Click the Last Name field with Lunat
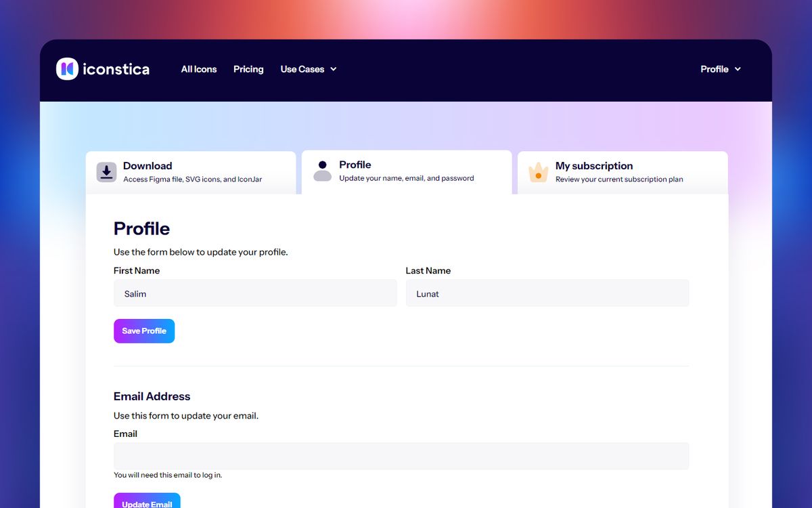The width and height of the screenshot is (812, 508). coord(547,293)
